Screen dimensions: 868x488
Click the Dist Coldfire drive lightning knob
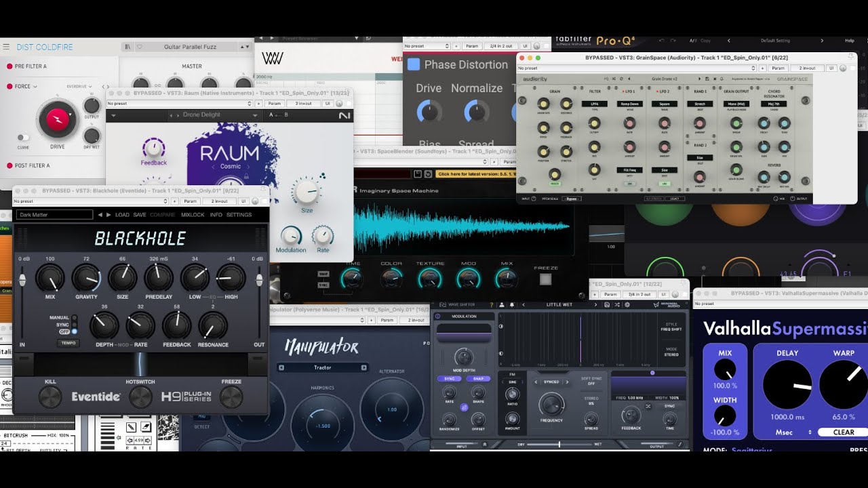click(x=58, y=119)
